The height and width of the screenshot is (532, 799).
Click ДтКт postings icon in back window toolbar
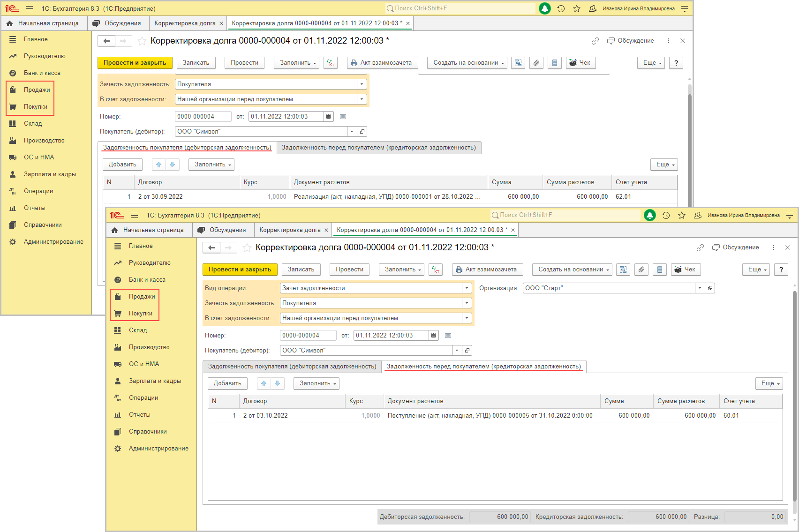(x=331, y=63)
